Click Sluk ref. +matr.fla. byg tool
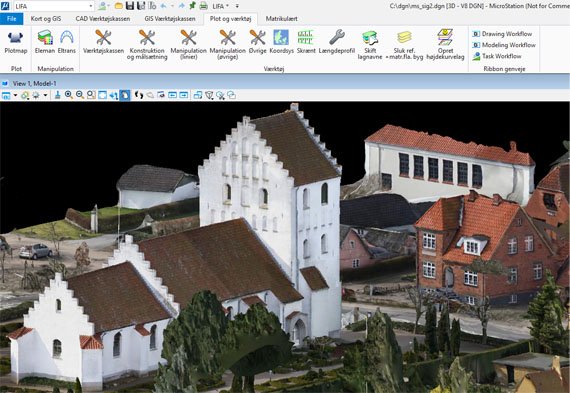Screen dimensions: 570x393 [404, 45]
